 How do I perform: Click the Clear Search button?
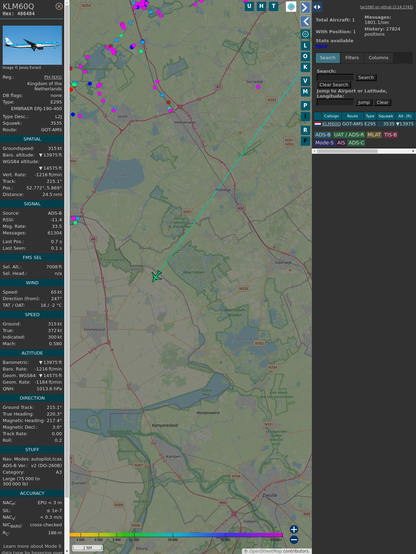coord(334,85)
